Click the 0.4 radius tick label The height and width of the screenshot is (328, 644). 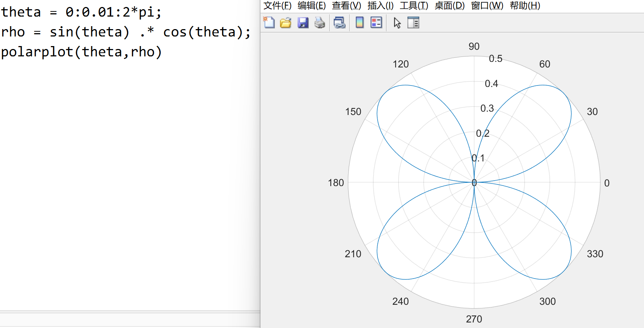[x=491, y=84]
